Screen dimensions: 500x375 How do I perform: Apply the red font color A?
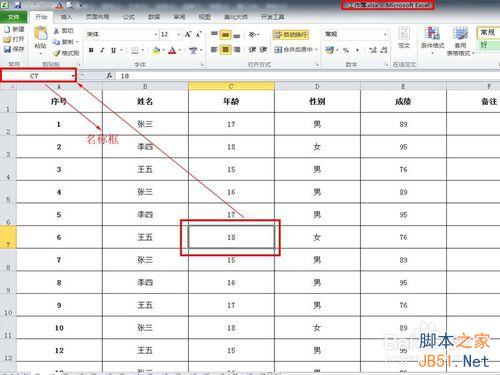(172, 50)
